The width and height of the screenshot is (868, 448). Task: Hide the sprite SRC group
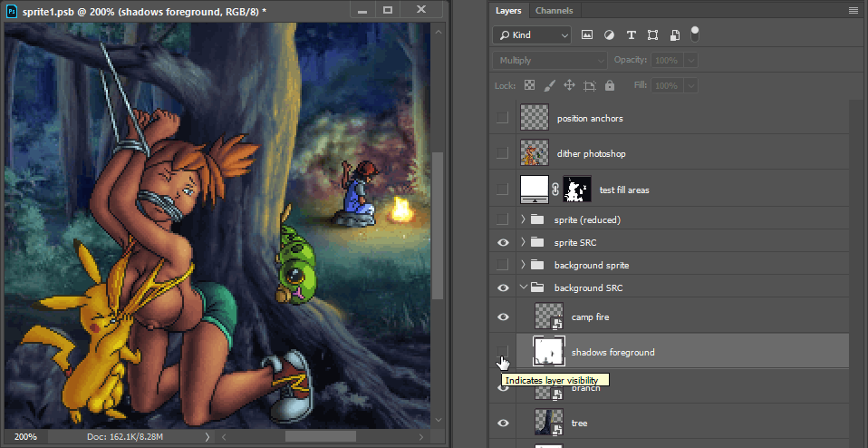pyautogui.click(x=503, y=242)
